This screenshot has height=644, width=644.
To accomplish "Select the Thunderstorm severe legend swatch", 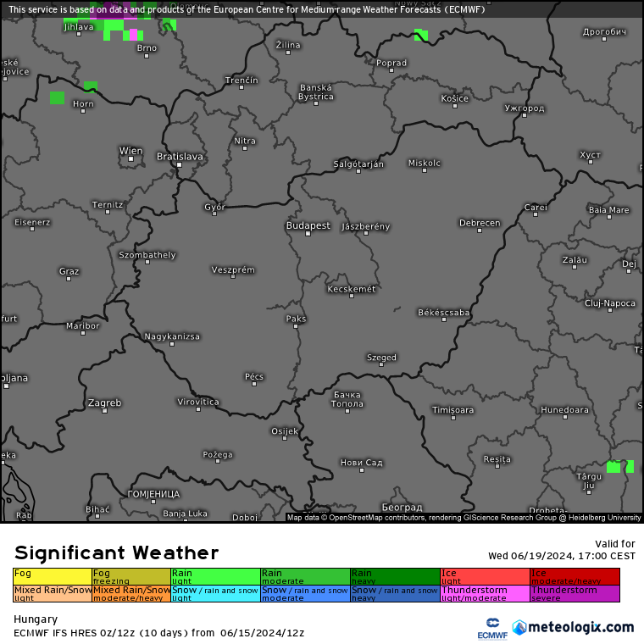I will coord(575,593).
